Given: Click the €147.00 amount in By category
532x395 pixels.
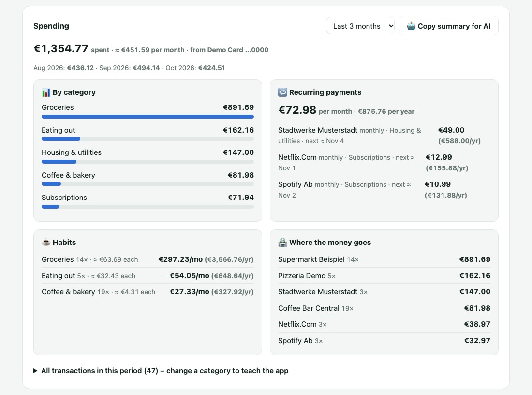Looking at the screenshot, I should (238, 152).
